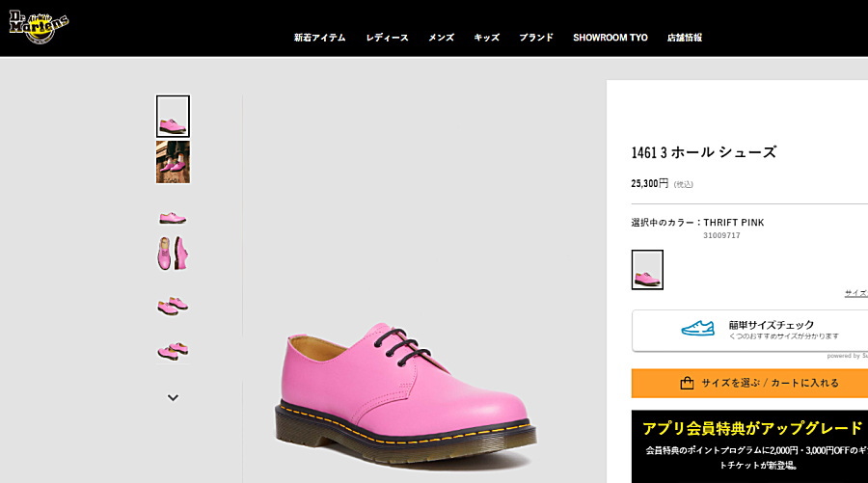Go to the メンズ category
The image size is (868, 483).
(441, 38)
